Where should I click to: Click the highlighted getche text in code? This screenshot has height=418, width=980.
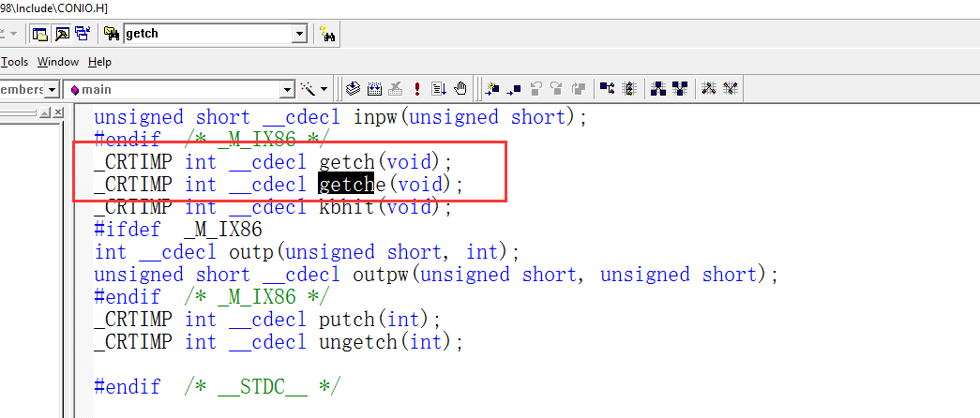346,185
